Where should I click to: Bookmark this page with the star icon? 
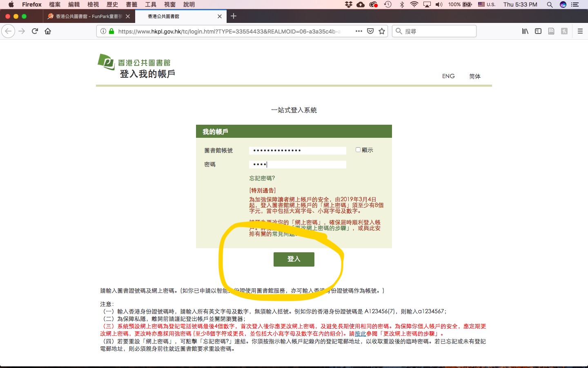(382, 31)
